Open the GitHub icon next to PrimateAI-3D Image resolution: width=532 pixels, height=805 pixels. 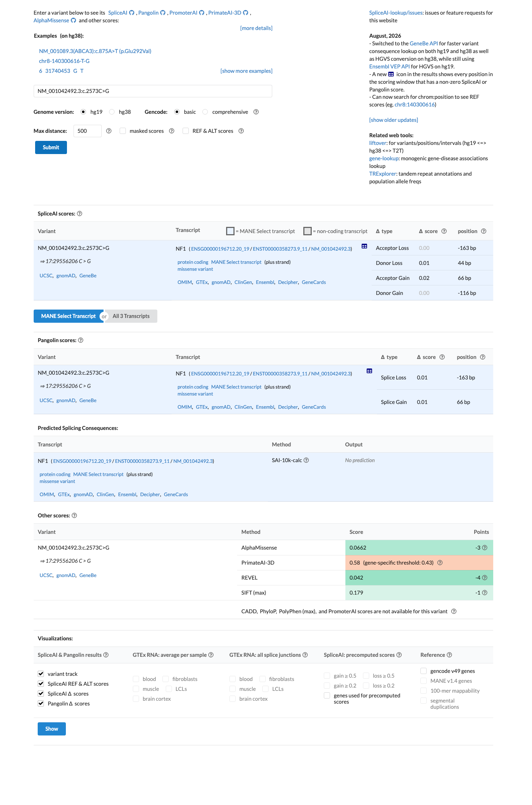tap(246, 13)
